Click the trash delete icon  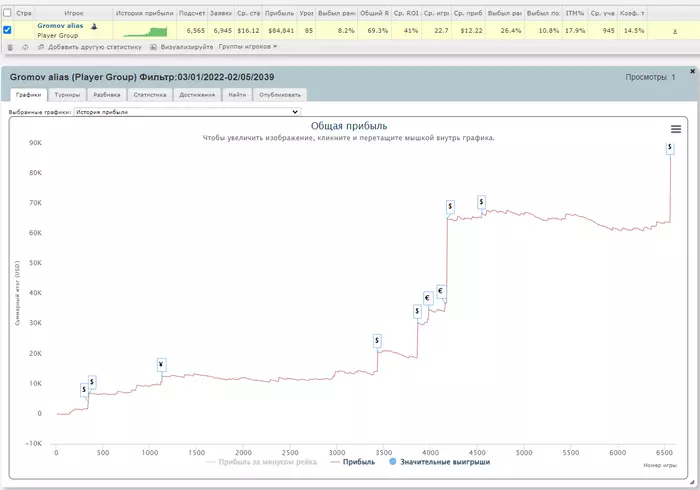pyautogui.click(x=10, y=47)
